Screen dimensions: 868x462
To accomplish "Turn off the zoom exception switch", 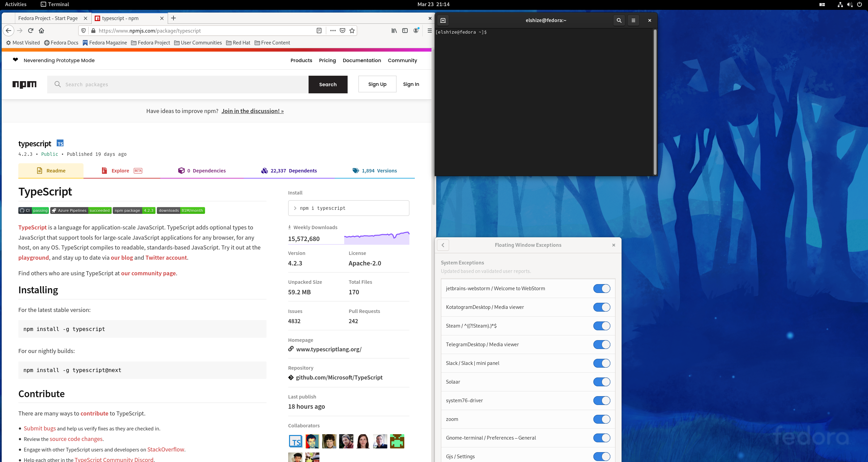I will tap(601, 419).
